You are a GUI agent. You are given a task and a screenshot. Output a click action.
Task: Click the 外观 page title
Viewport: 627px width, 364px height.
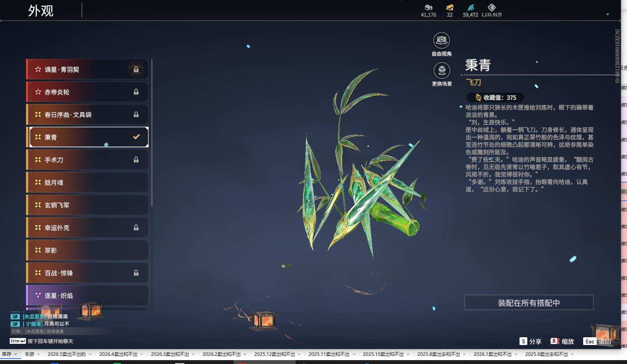tap(41, 11)
